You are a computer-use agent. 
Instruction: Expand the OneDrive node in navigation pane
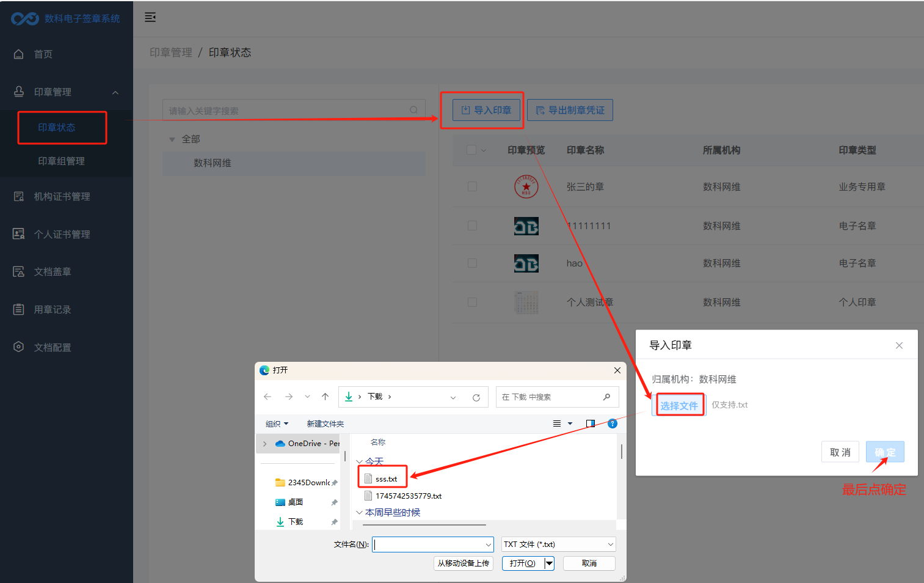coord(264,444)
